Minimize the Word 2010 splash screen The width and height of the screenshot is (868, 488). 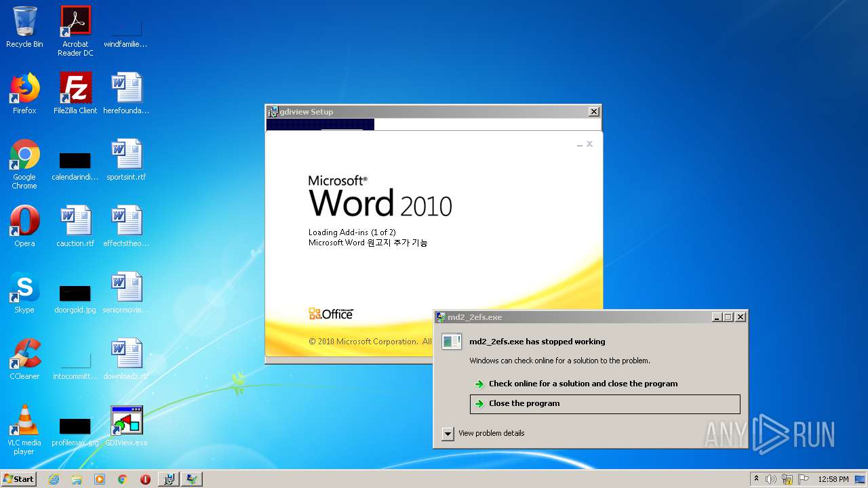click(x=580, y=144)
